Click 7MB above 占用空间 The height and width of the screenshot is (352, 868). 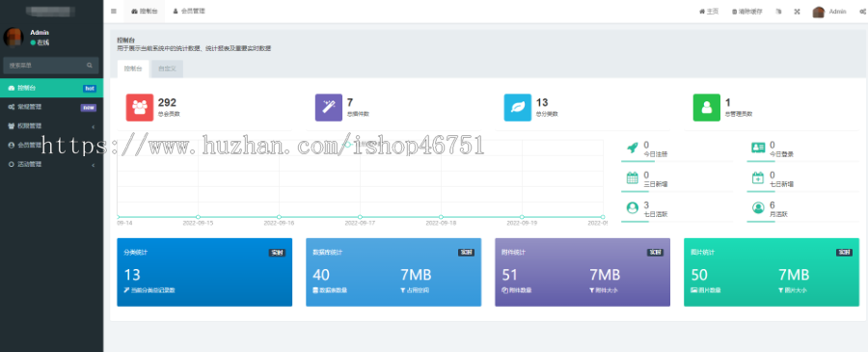(x=416, y=275)
